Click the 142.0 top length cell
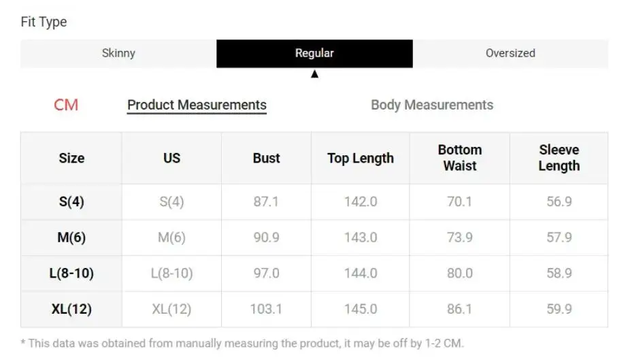This screenshot has height=364, width=630. pyautogui.click(x=361, y=201)
